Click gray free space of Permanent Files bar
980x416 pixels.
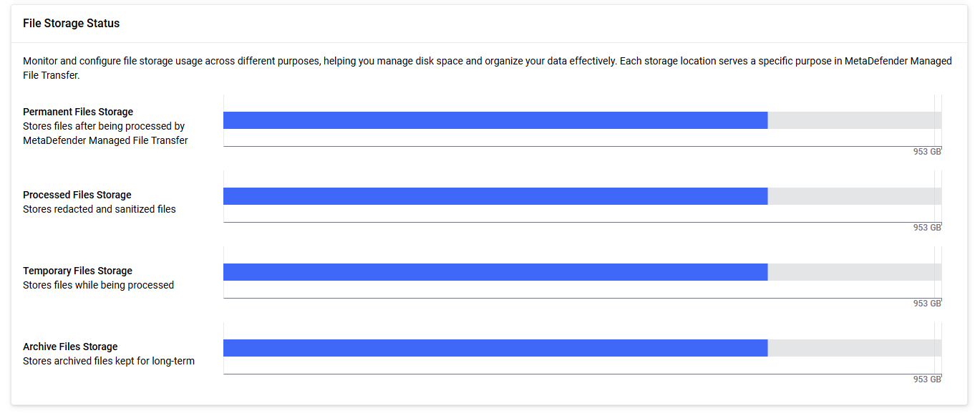tap(852, 120)
